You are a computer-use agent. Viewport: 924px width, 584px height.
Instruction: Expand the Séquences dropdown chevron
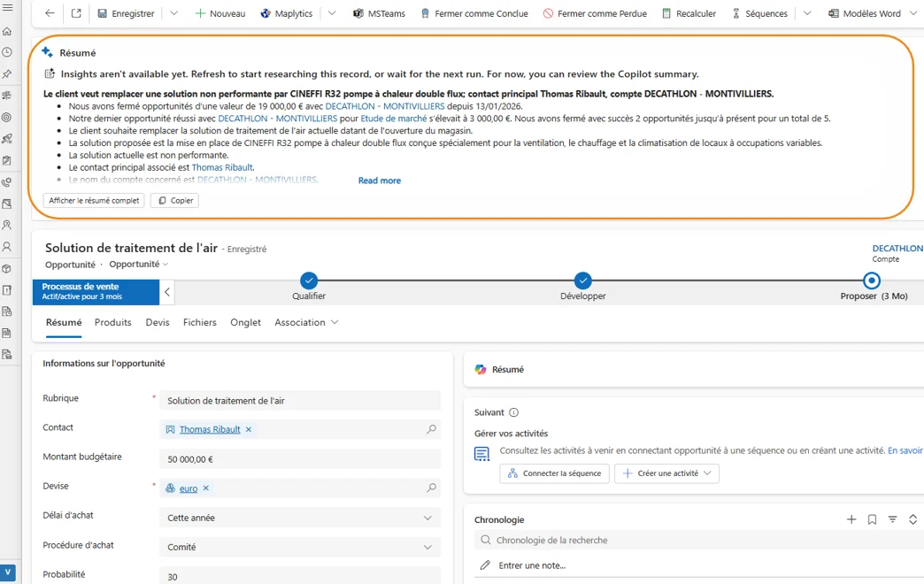807,13
